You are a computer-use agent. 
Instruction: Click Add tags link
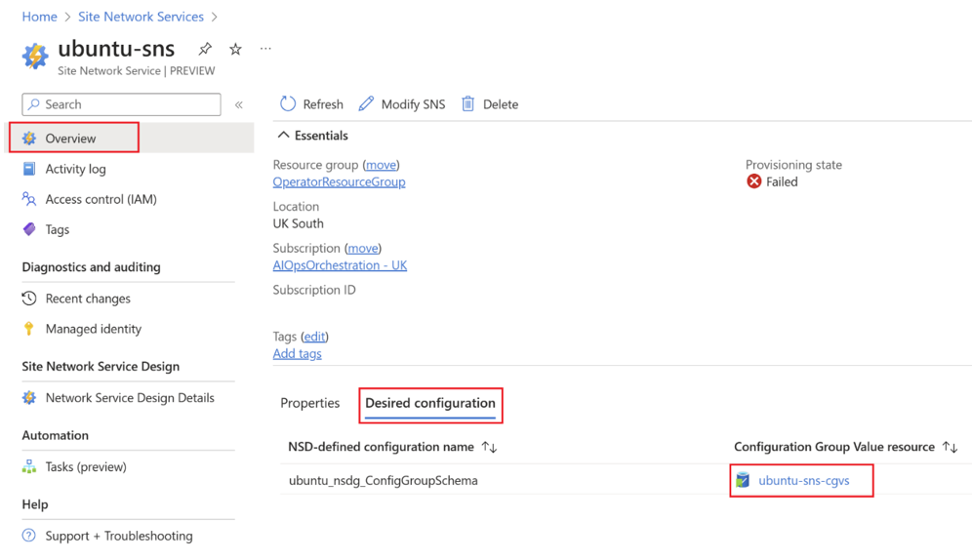click(297, 354)
